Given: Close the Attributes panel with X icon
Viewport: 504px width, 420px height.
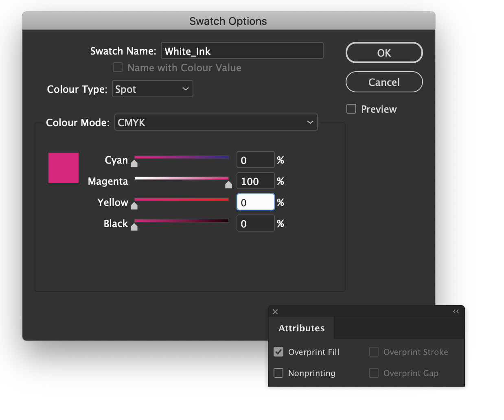Looking at the screenshot, I should pos(275,312).
